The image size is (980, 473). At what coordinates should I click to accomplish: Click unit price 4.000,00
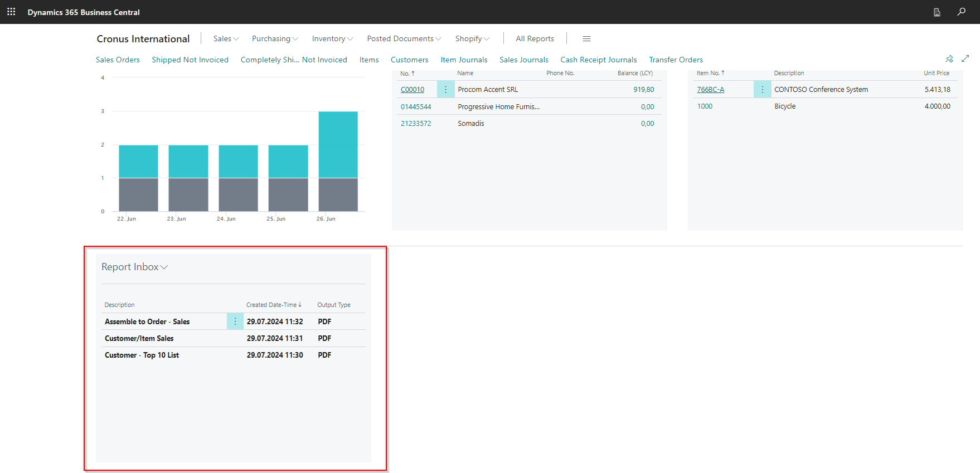pyautogui.click(x=938, y=106)
